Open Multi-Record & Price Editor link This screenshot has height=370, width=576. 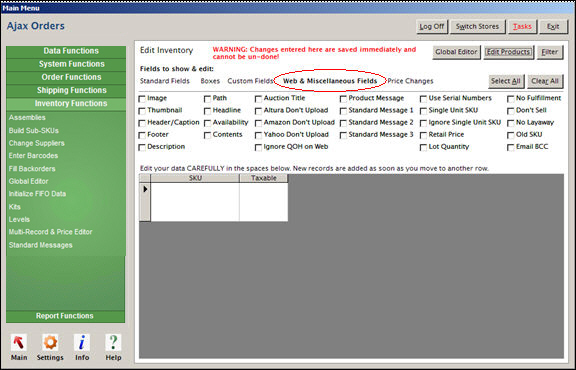click(51, 232)
